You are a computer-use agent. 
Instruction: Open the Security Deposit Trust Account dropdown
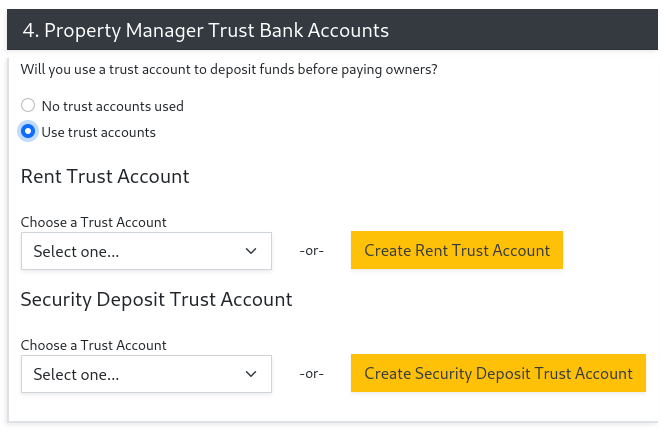click(146, 374)
